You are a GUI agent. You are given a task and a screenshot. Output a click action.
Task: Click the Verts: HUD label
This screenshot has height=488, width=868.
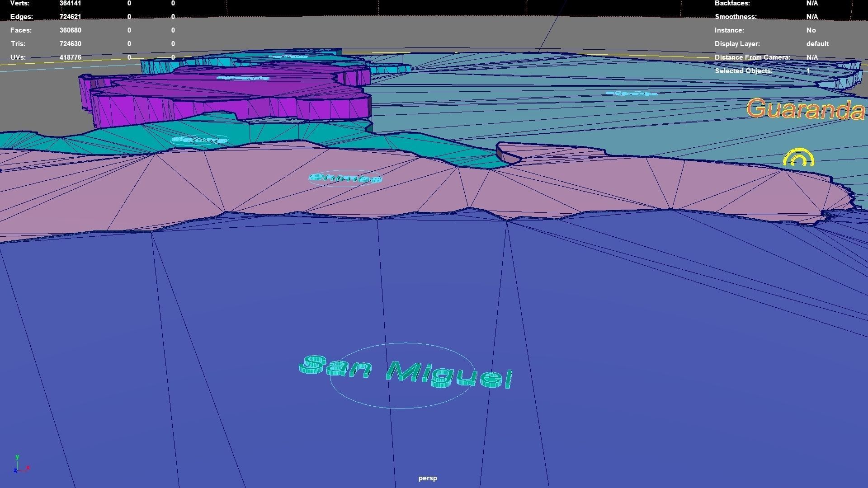tap(20, 3)
